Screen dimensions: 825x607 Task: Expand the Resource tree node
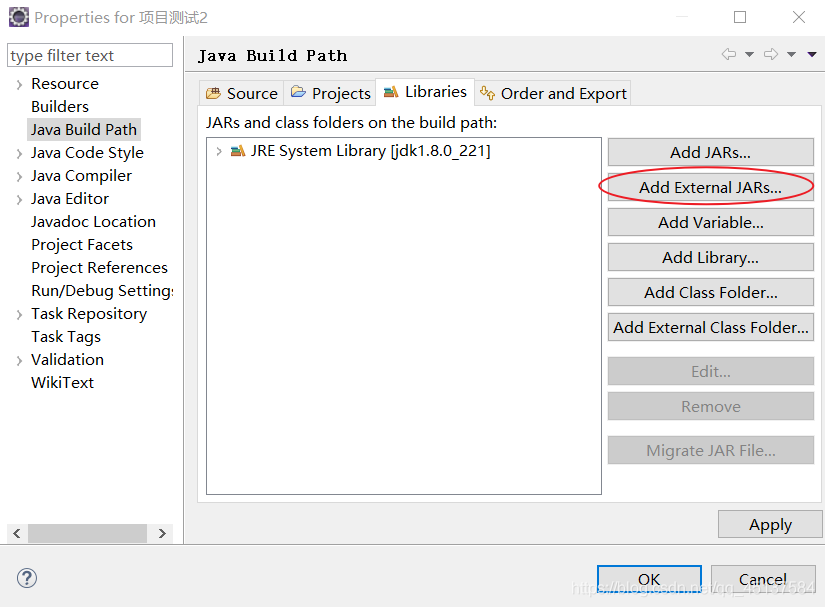tap(19, 85)
